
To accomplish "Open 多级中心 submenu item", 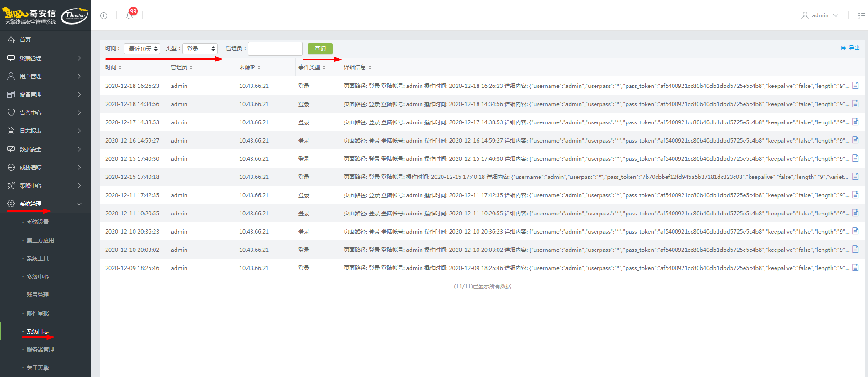I will [x=38, y=277].
